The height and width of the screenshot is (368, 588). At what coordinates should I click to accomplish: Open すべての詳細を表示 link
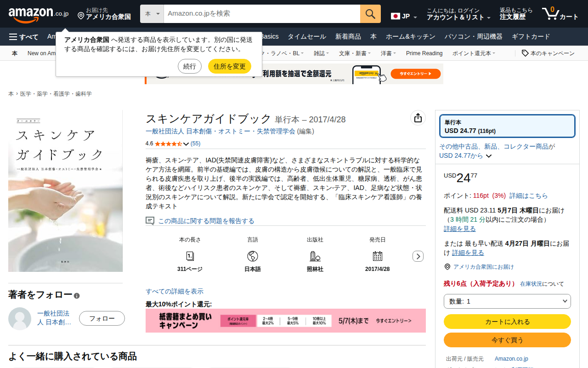tap(175, 291)
